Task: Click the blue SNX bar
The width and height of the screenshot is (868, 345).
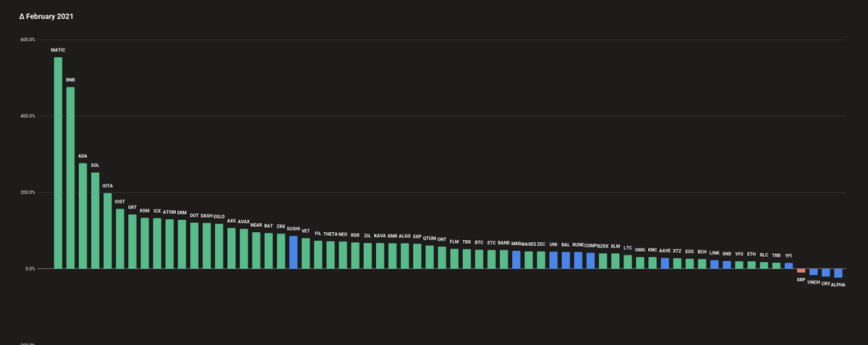Action: coord(726,265)
